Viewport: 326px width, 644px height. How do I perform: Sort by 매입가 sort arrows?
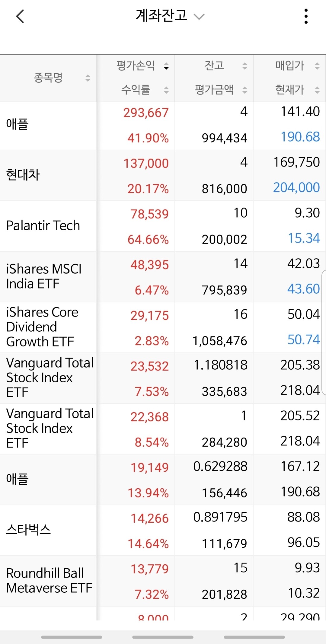[317, 66]
